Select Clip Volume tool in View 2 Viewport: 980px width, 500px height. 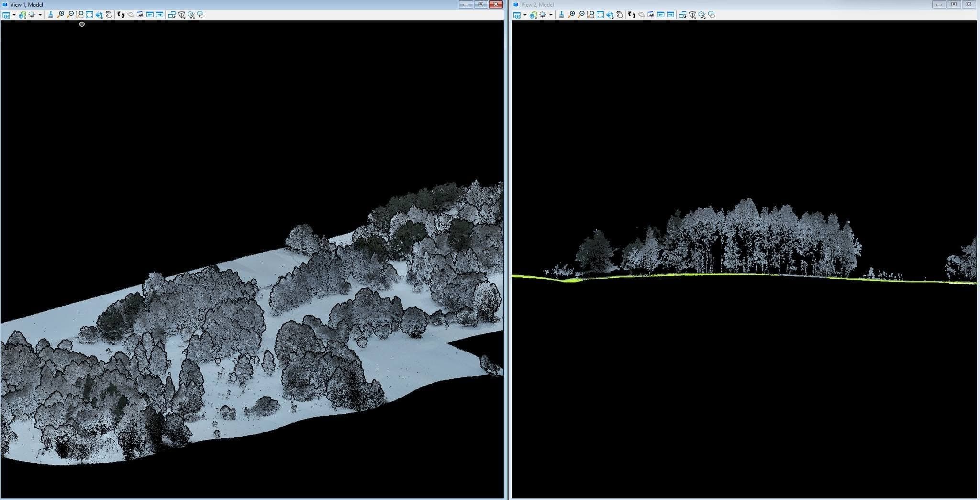tap(692, 15)
